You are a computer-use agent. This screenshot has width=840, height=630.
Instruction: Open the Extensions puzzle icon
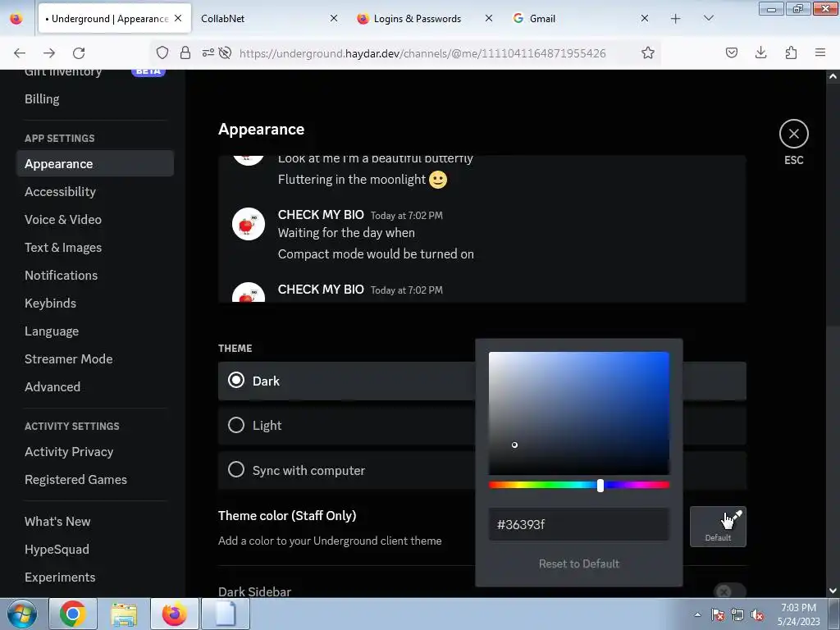pos(791,52)
